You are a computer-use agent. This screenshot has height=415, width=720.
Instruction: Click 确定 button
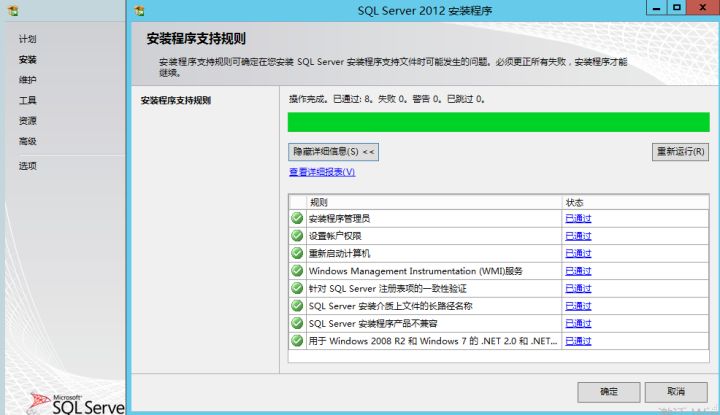[x=608, y=392]
